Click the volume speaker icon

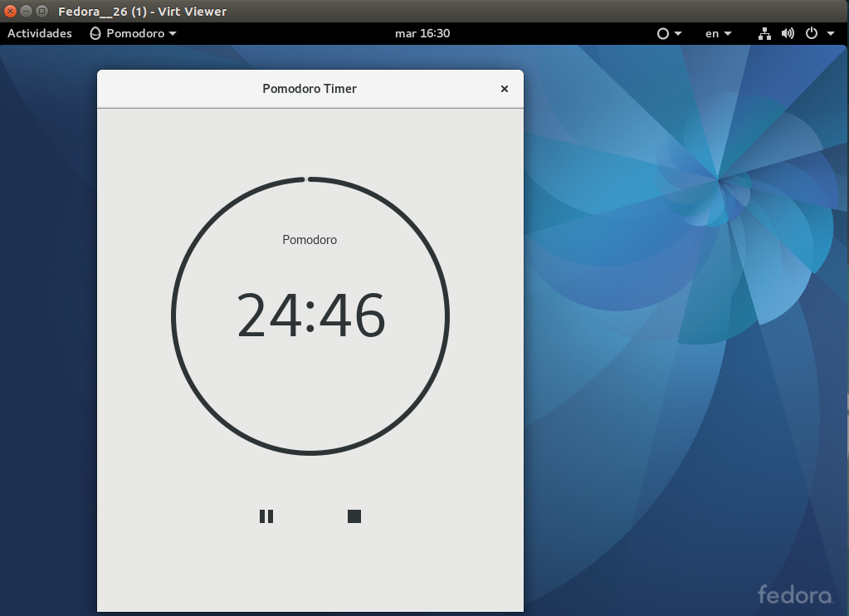(x=788, y=33)
